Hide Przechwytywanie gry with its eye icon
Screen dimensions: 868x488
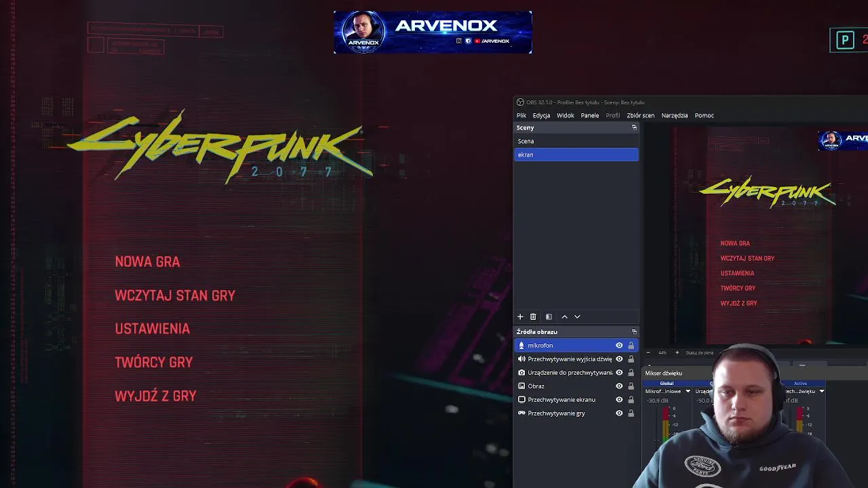[x=619, y=413]
